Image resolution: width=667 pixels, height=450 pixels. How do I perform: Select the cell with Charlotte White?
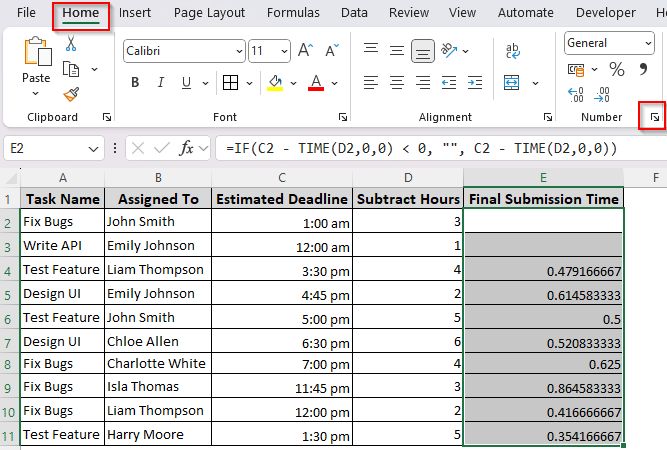(x=158, y=364)
